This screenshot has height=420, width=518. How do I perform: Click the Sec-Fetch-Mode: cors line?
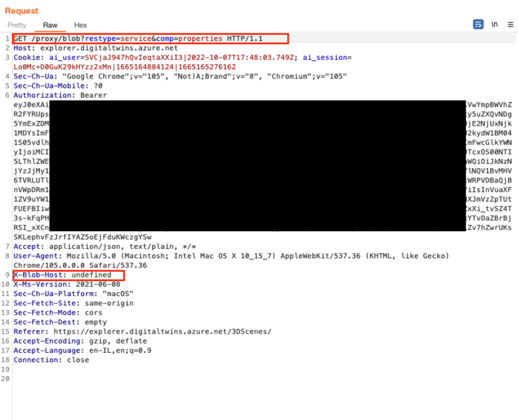[x=58, y=313]
